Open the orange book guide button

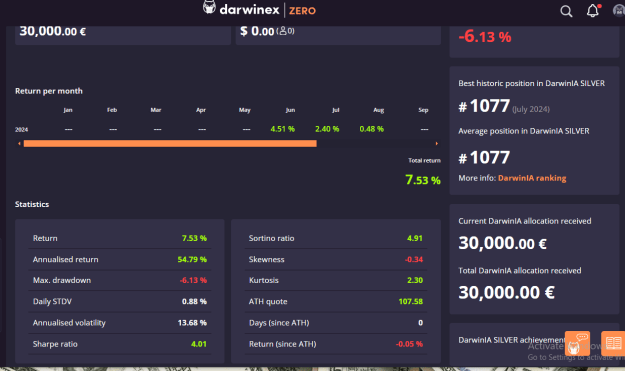point(613,343)
